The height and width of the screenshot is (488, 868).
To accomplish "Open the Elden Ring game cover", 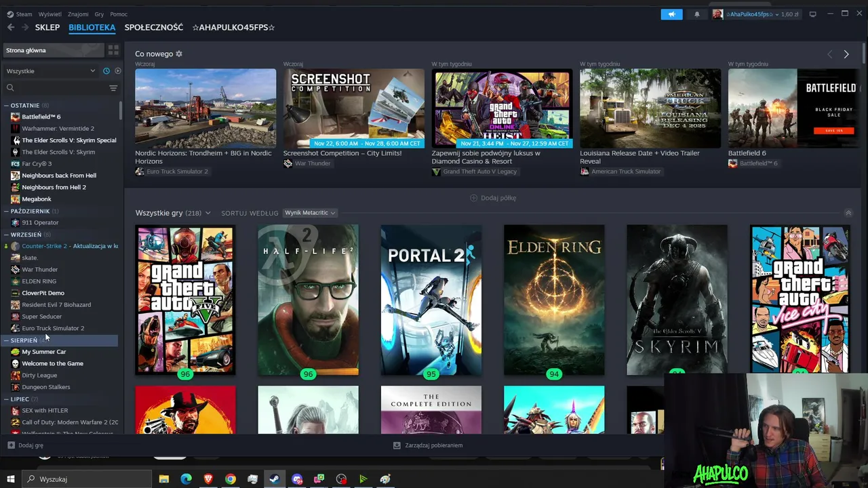I will point(554,300).
